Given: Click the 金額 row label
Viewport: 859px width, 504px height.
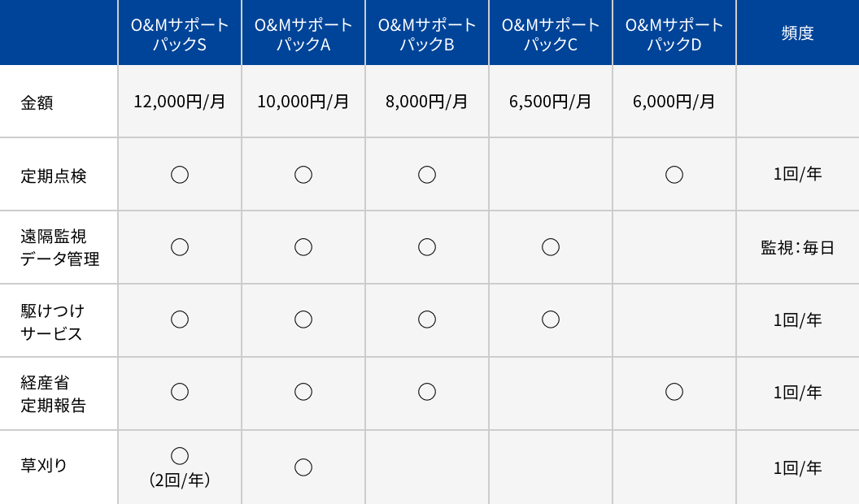Looking at the screenshot, I should click(37, 103).
